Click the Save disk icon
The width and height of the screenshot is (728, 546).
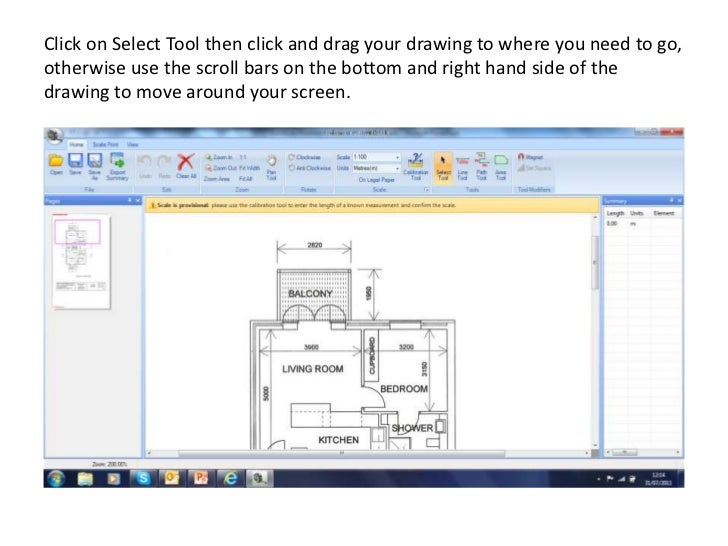pos(75,161)
